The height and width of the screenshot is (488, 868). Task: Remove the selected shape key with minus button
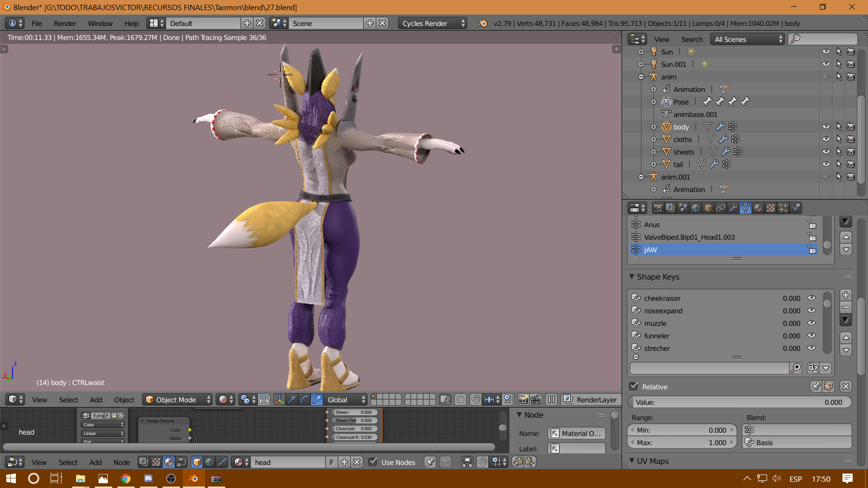pos(846,308)
